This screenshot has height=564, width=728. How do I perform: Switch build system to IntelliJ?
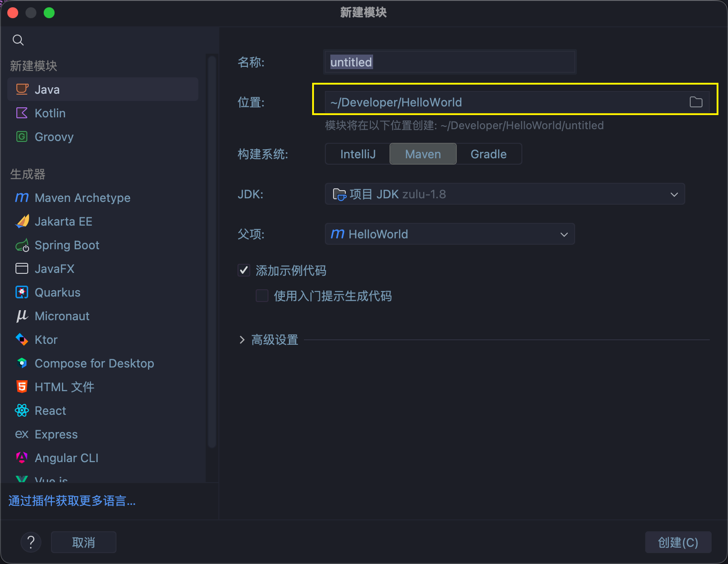click(x=358, y=154)
